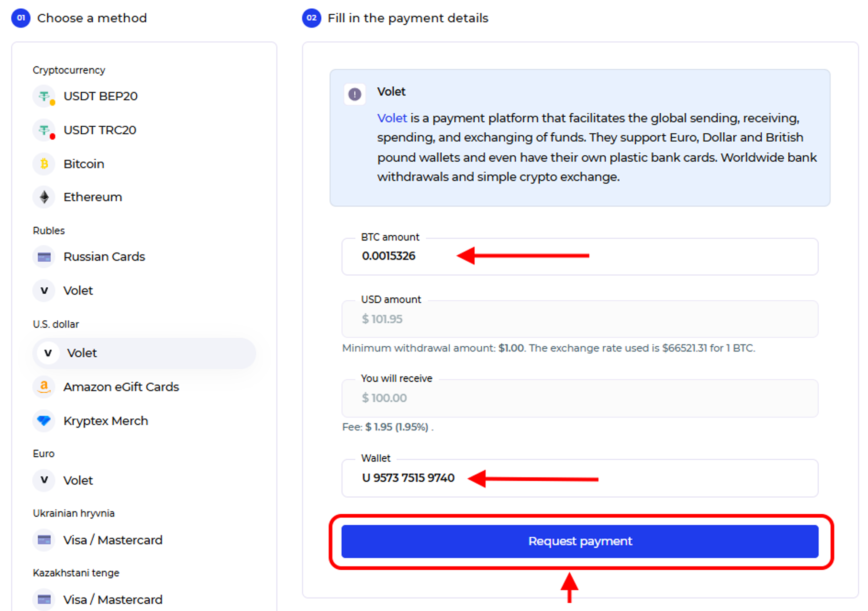868x611 pixels.
Task: Click into the BTC amount field
Action: pos(580,256)
